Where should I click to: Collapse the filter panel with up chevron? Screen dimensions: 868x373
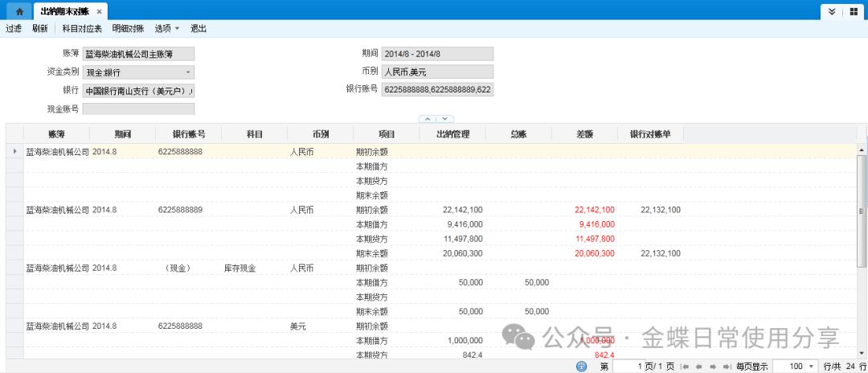tap(426, 119)
